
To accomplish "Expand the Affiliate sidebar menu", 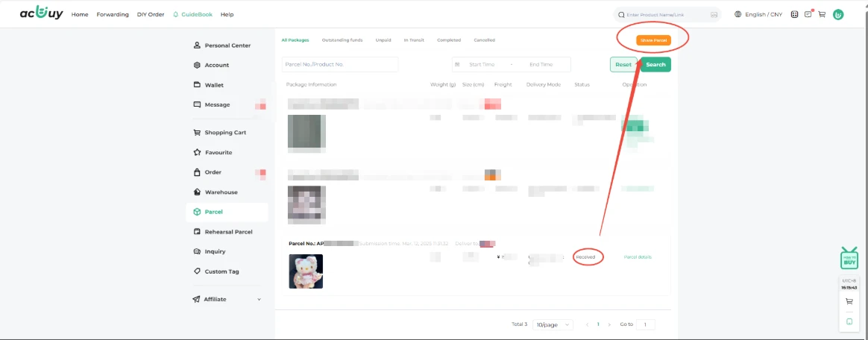I will pos(259,299).
